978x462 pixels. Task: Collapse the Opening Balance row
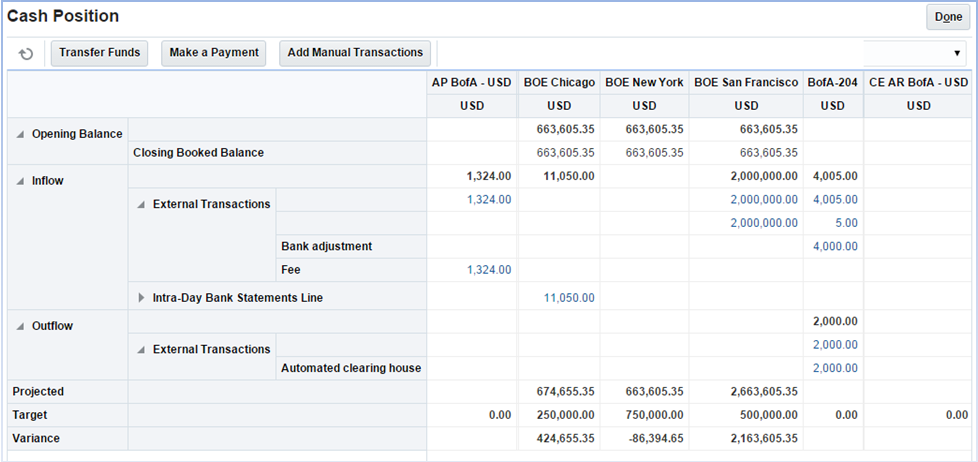20,134
